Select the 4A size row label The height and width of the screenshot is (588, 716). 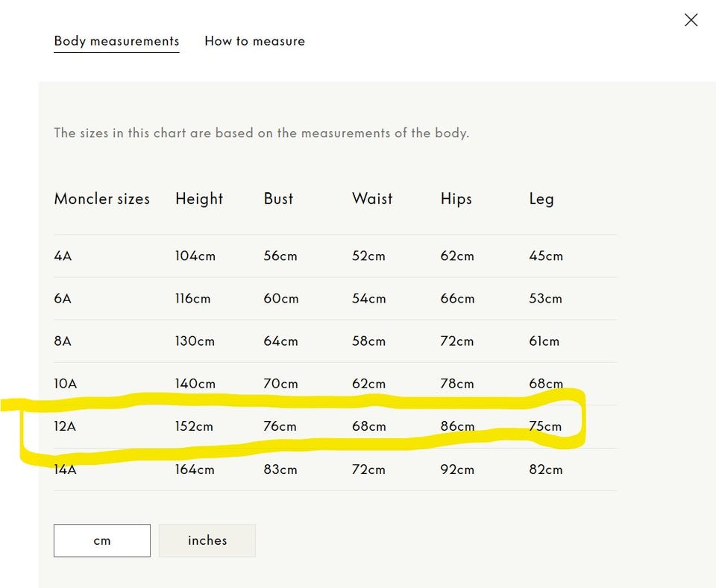[x=63, y=256]
